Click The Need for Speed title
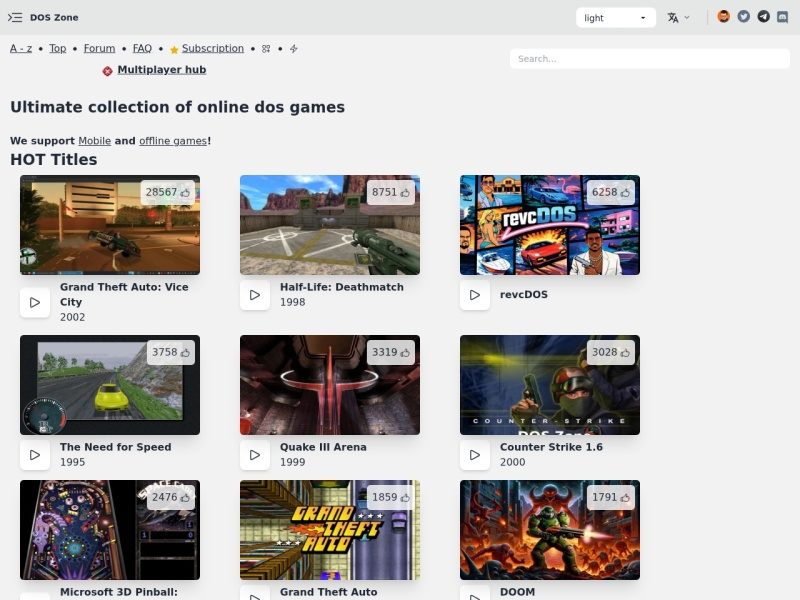This screenshot has height=600, width=800. [x=115, y=447]
